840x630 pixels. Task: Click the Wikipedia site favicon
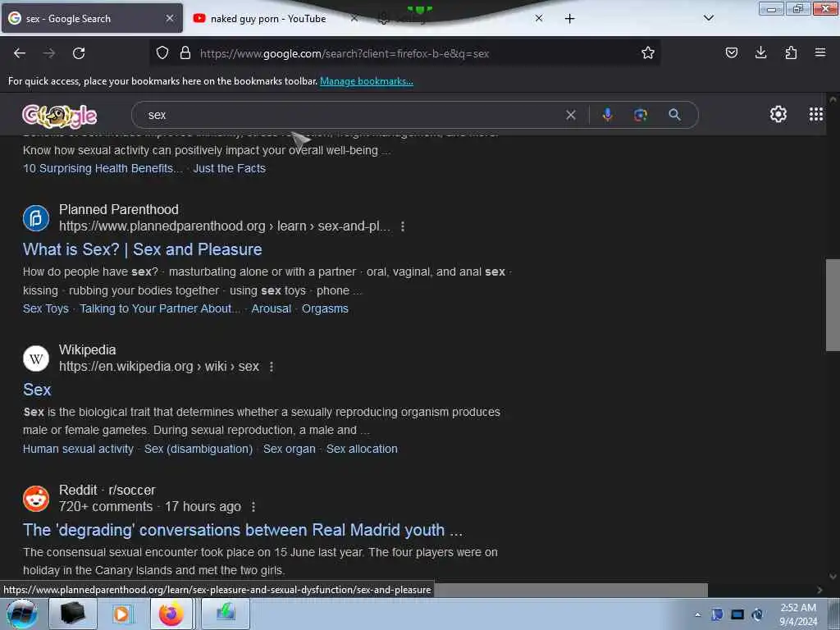point(36,358)
